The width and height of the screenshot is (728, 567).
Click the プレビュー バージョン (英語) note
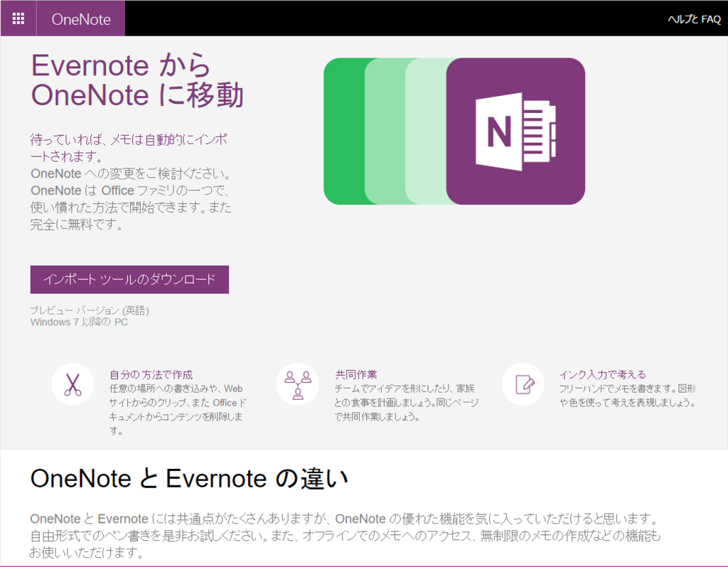click(90, 310)
